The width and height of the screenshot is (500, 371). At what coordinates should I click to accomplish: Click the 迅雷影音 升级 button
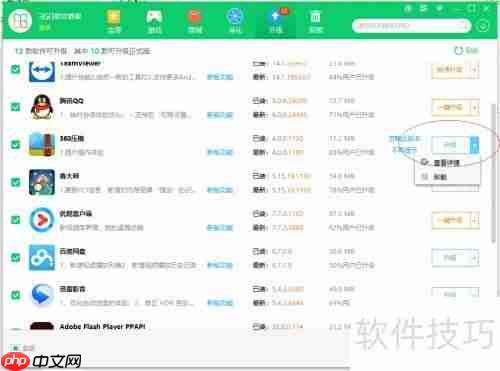(x=450, y=294)
